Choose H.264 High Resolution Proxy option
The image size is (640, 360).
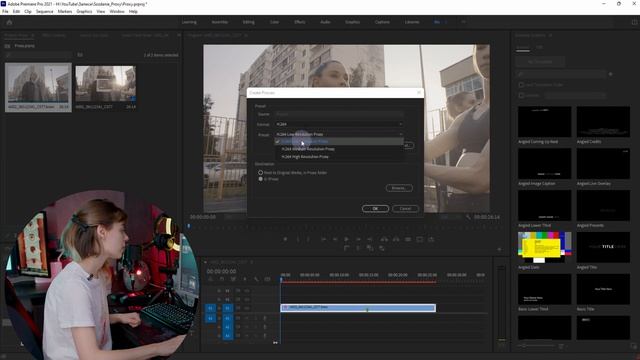(339, 157)
